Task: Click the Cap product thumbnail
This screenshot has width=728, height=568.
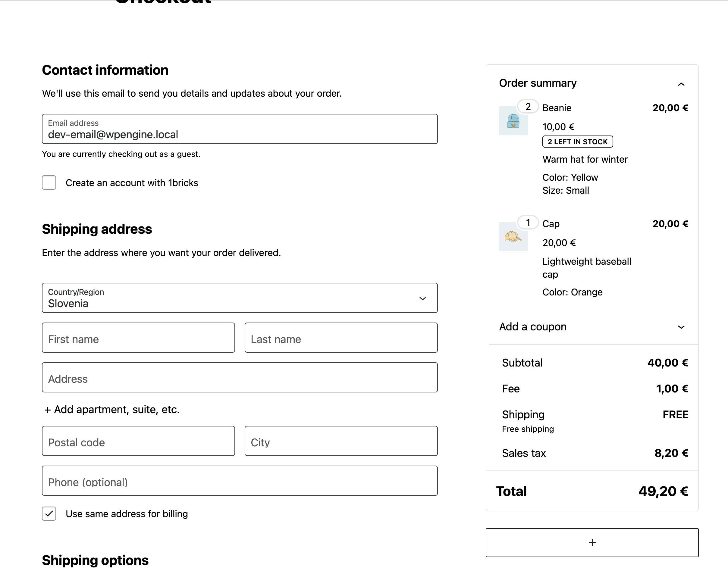Action: [513, 236]
